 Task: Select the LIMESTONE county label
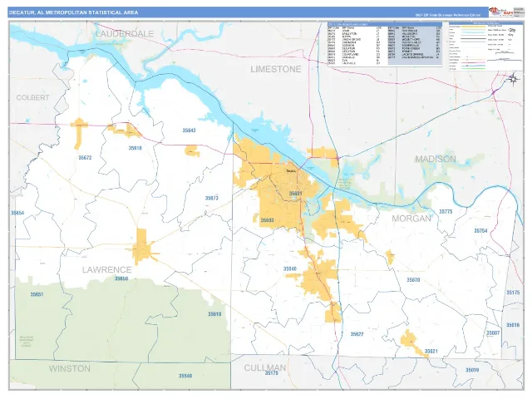(276, 69)
